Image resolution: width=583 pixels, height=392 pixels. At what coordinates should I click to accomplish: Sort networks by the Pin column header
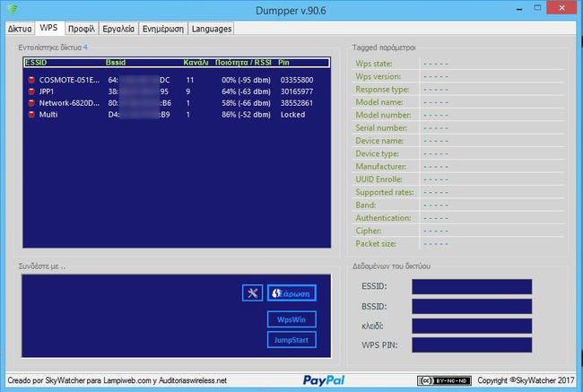[x=284, y=63]
